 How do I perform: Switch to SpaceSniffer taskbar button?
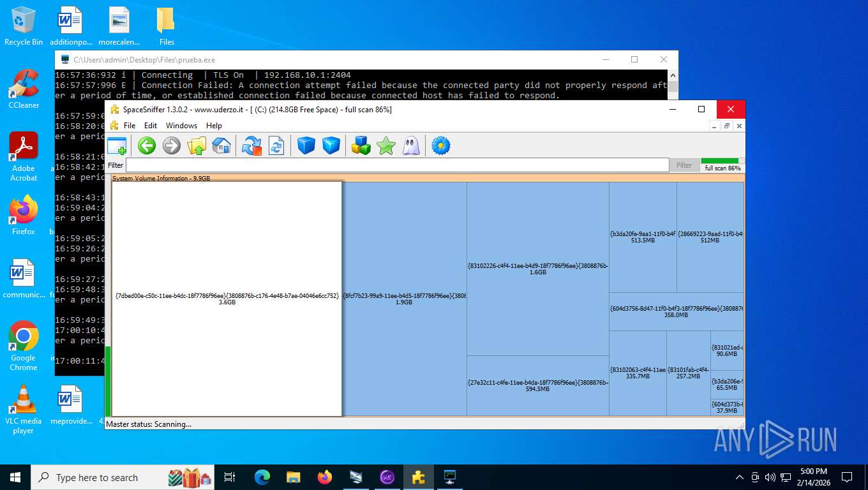(x=419, y=477)
